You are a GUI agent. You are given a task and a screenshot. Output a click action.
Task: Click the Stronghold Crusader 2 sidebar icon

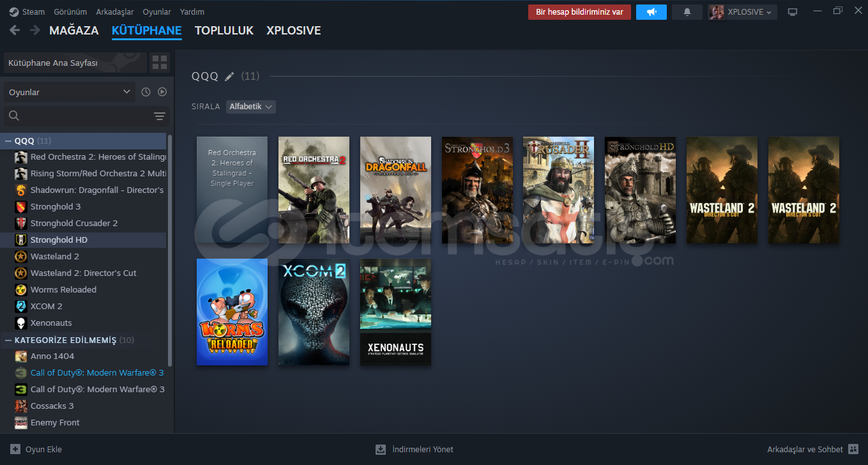[21, 223]
